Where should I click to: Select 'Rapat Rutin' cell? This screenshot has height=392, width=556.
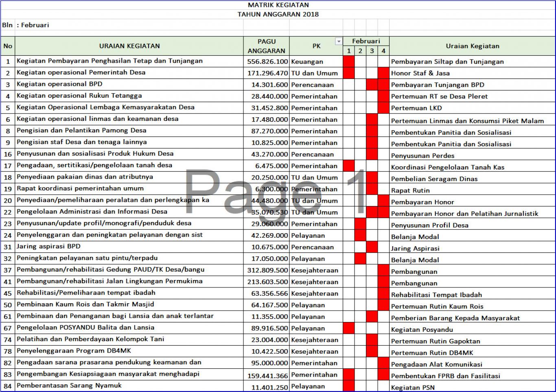[472, 190]
